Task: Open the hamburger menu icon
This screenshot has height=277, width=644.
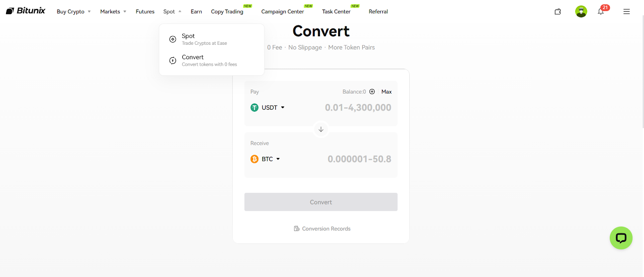Action: pos(626,12)
